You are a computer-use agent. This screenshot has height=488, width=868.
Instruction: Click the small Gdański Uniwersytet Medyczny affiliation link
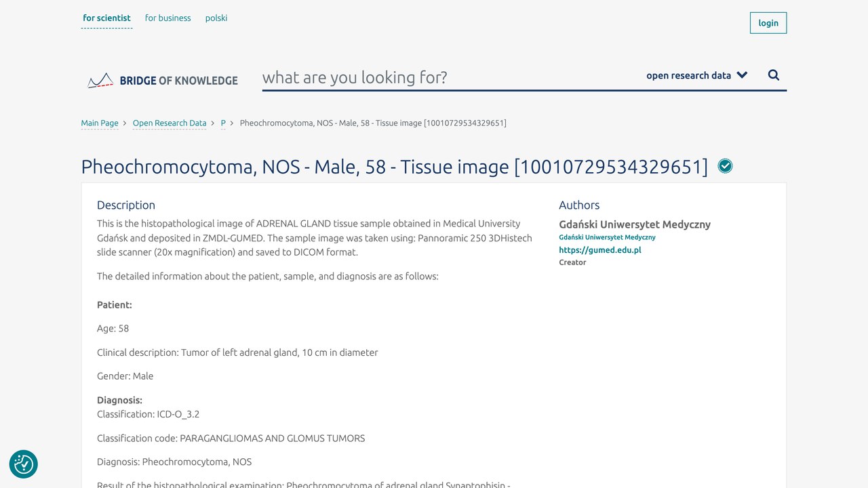point(607,237)
